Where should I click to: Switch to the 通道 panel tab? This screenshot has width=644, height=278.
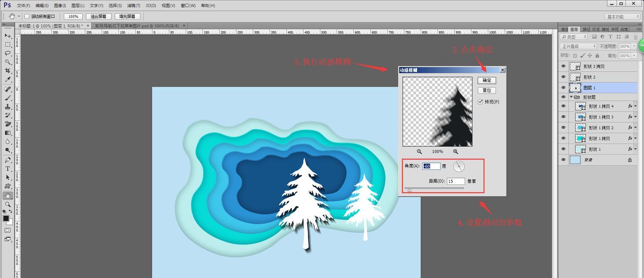[x=564, y=29]
